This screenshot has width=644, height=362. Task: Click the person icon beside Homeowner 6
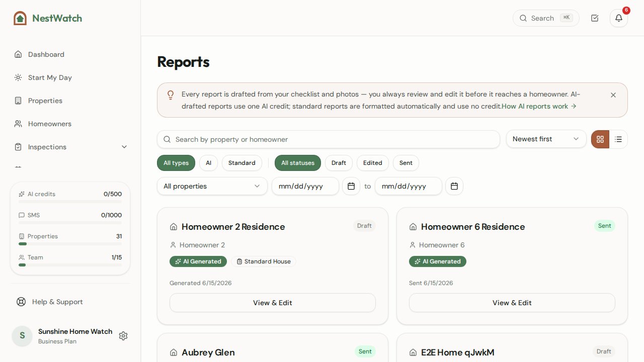[413, 245]
